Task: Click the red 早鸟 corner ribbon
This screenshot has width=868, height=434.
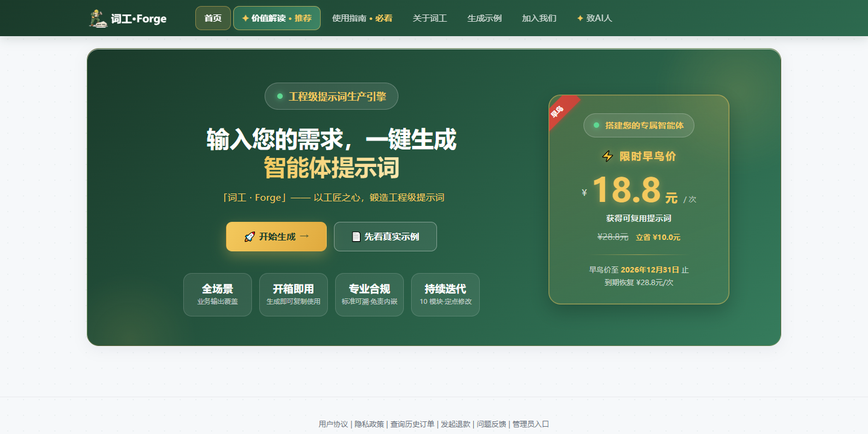Action: 561,110
